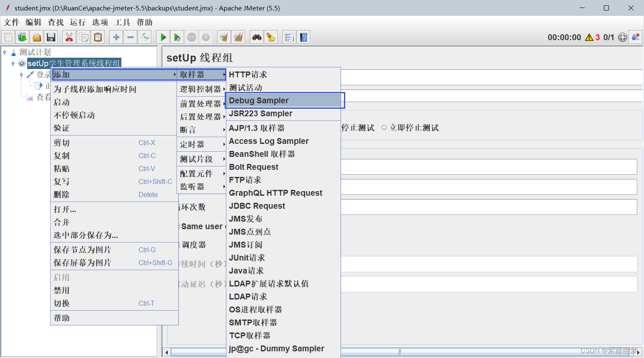The height and width of the screenshot is (358, 644).
Task: Choose HTTP请求 from sampler list
Action: pyautogui.click(x=284, y=74)
